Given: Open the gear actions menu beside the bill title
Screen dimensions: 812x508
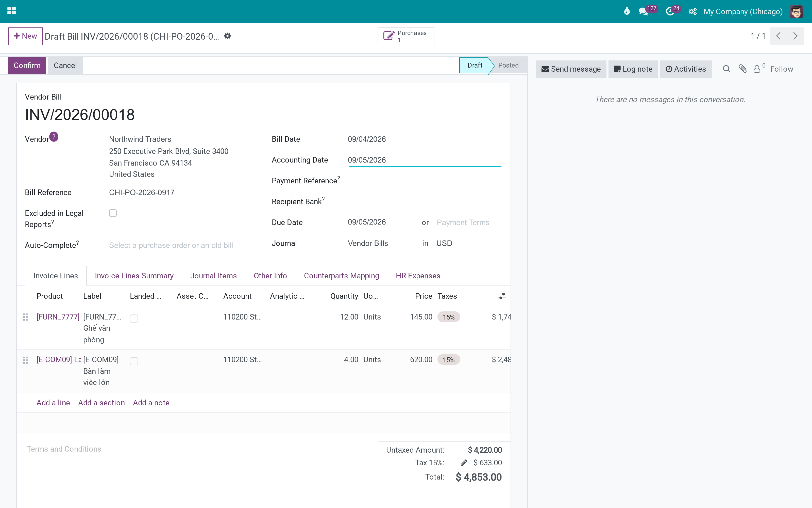Looking at the screenshot, I should tap(228, 36).
